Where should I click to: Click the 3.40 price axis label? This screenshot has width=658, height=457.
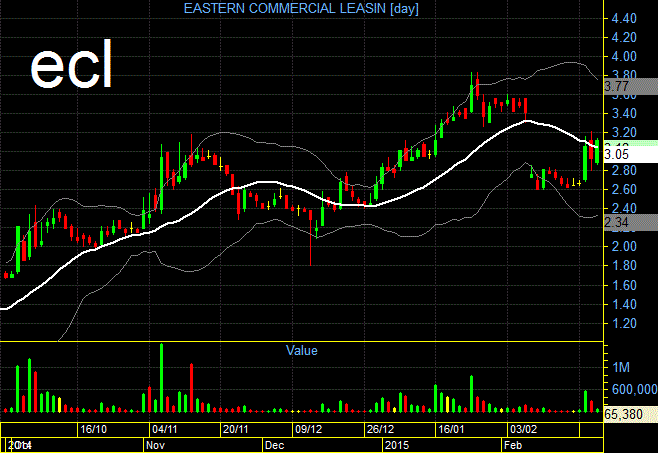[624, 113]
